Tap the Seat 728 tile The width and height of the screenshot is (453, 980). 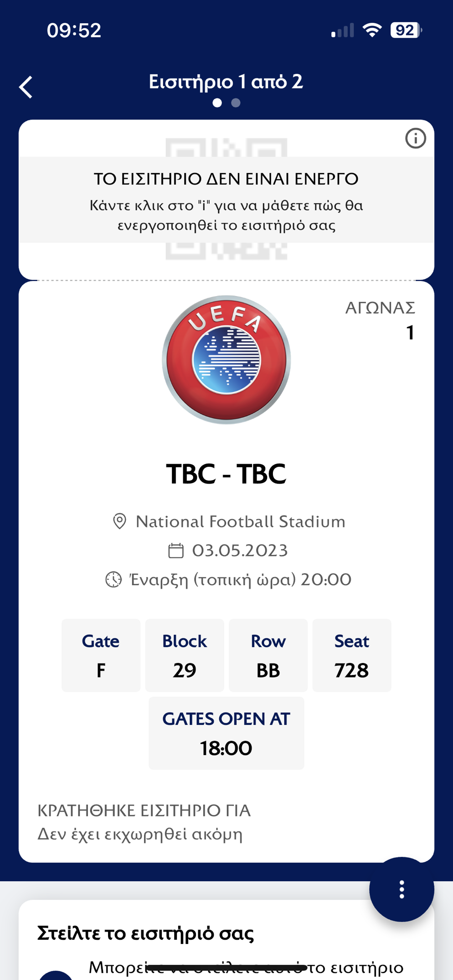tap(352, 655)
